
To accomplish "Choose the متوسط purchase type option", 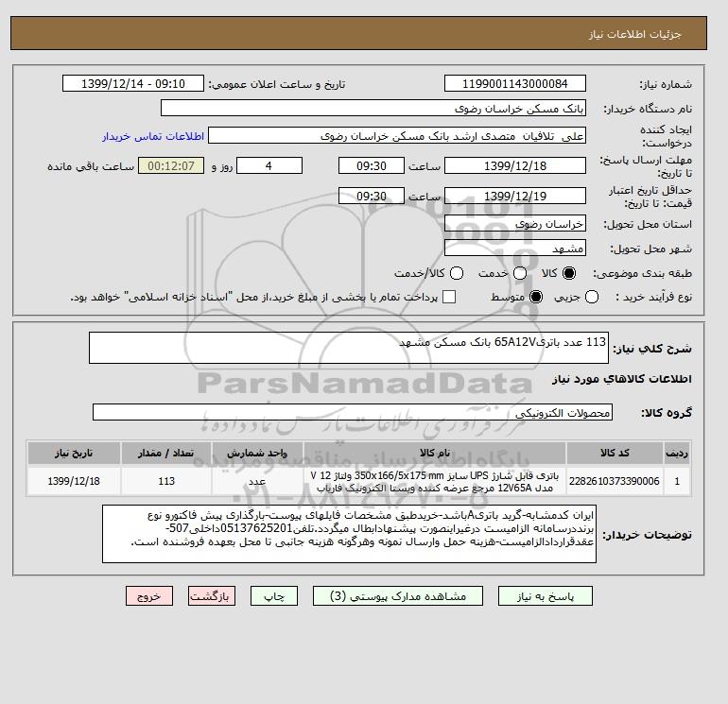I will pyautogui.click(x=536, y=297).
